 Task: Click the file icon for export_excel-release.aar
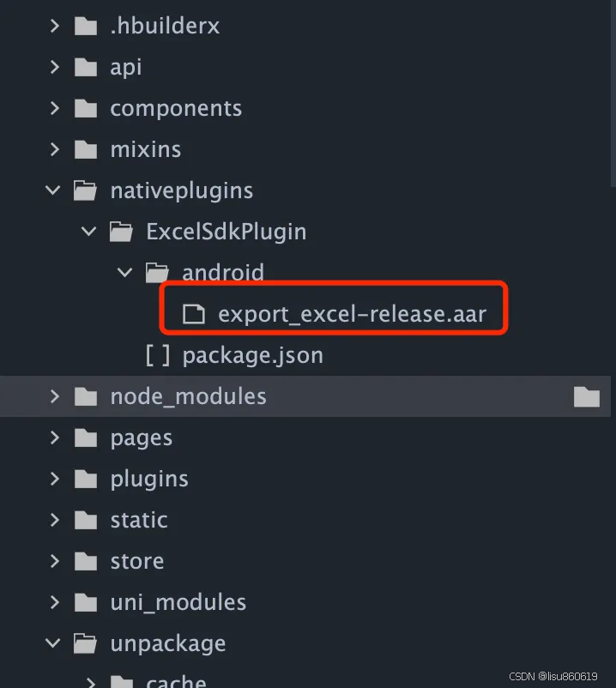192,313
